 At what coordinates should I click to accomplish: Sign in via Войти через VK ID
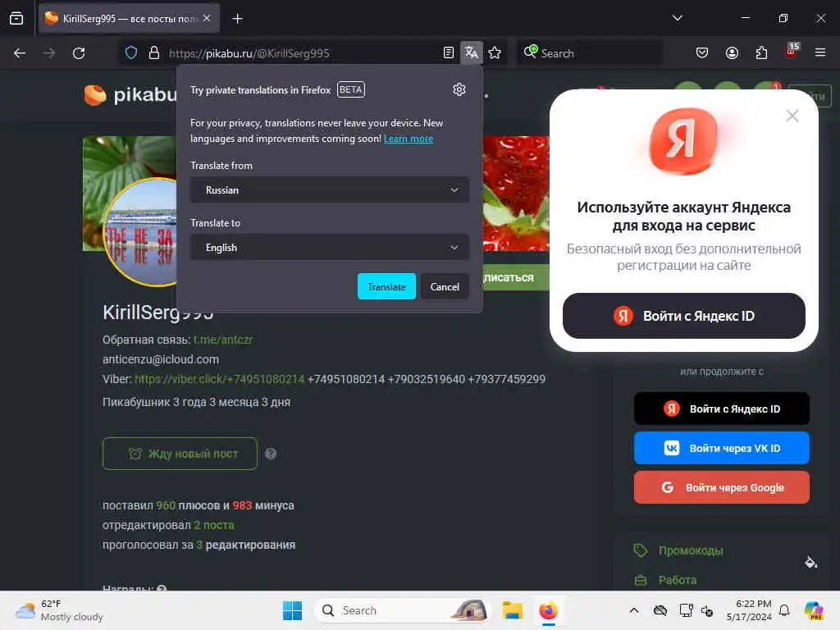coord(722,448)
